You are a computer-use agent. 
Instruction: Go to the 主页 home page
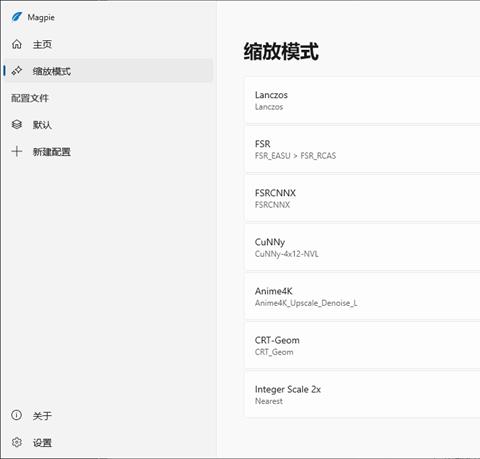[108, 44]
